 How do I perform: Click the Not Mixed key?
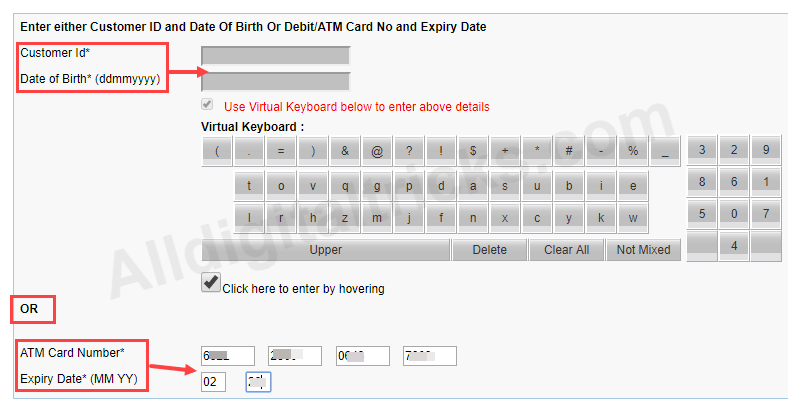(x=643, y=250)
